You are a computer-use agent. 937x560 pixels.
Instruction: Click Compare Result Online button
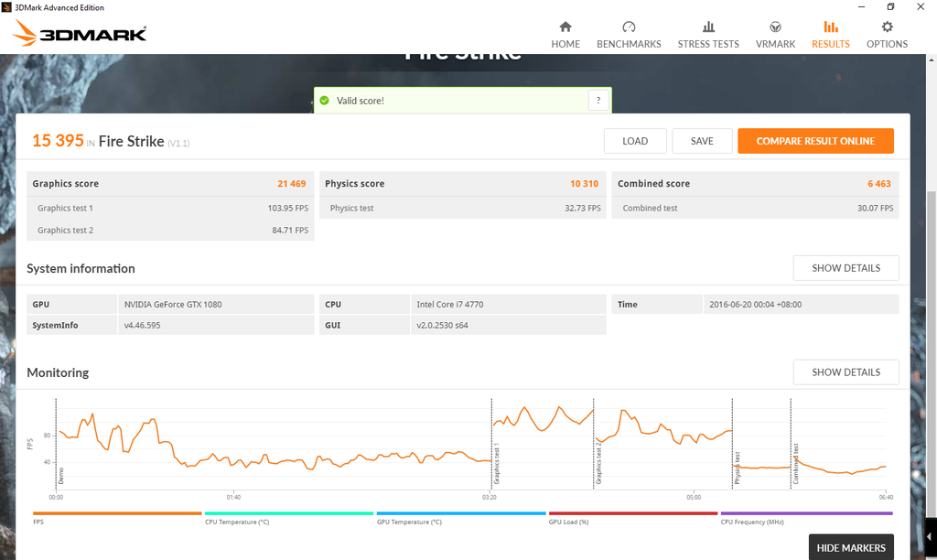[x=815, y=141]
